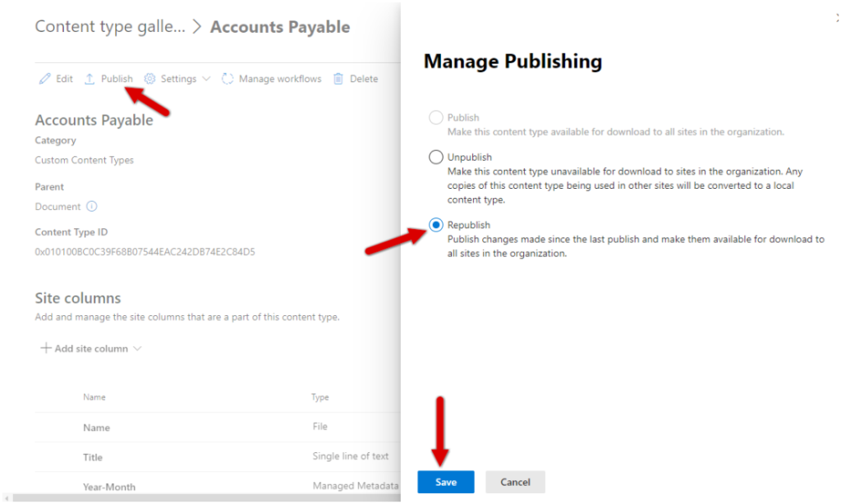
Task: Cancel the Manage Publishing panel
Action: tap(516, 482)
